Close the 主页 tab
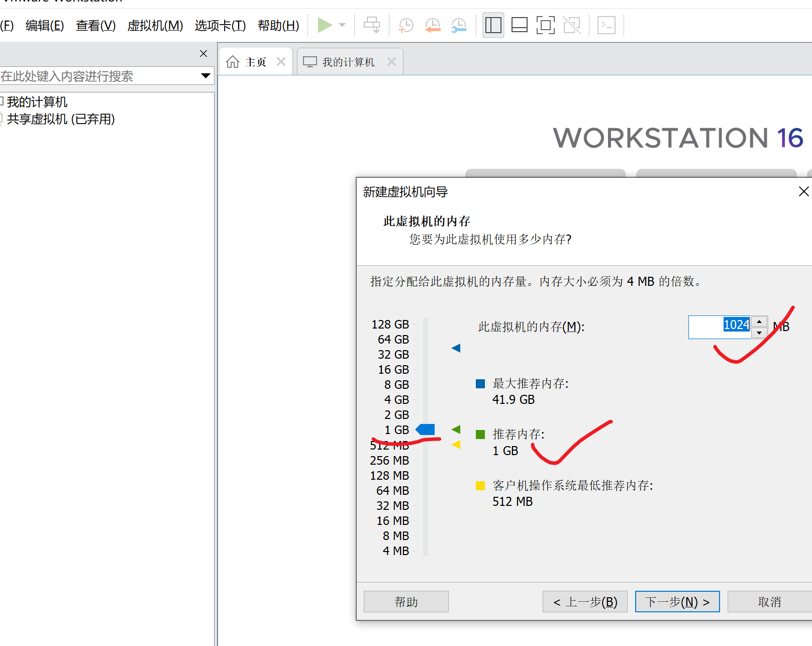Viewport: 812px width, 646px height. 281,62
